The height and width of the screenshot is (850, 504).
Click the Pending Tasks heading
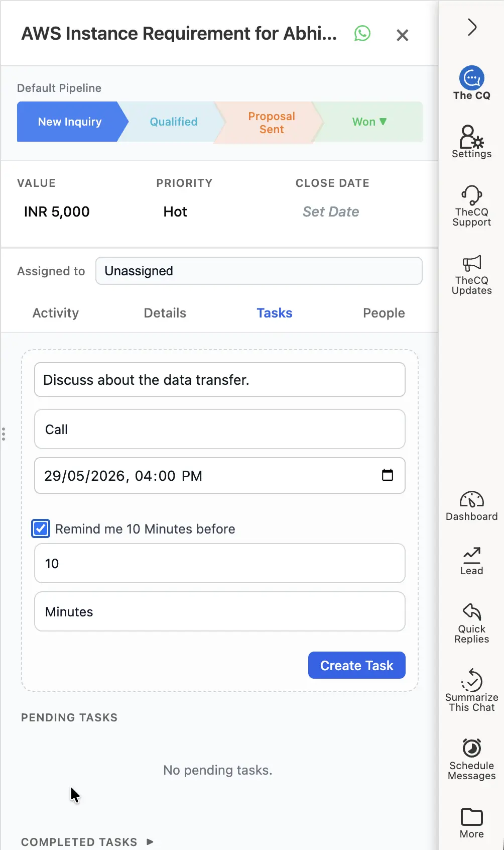(x=69, y=717)
